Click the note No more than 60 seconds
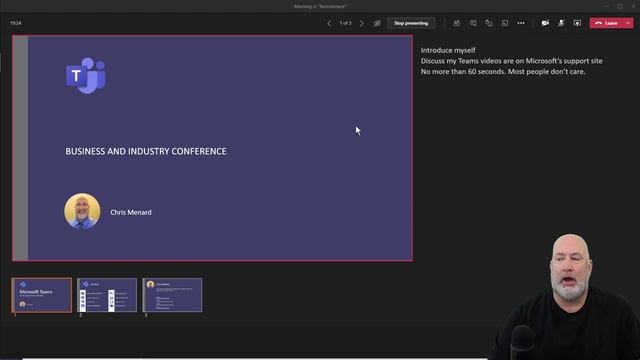The height and width of the screenshot is (360, 640). pyautogui.click(x=503, y=71)
